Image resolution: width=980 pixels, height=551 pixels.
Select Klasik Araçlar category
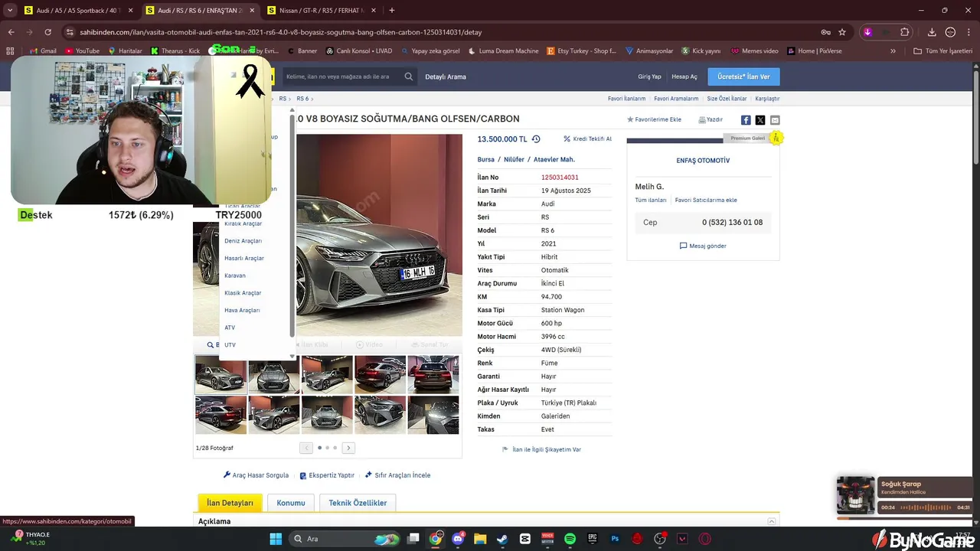[243, 293]
